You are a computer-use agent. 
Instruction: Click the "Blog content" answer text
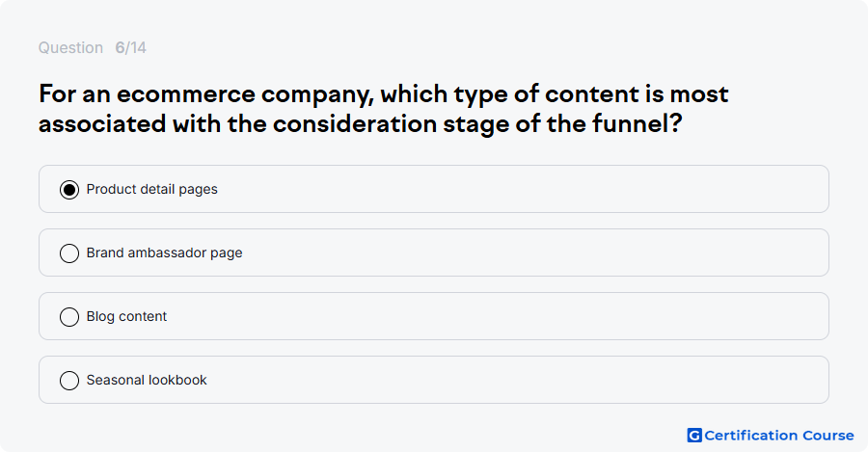click(126, 316)
